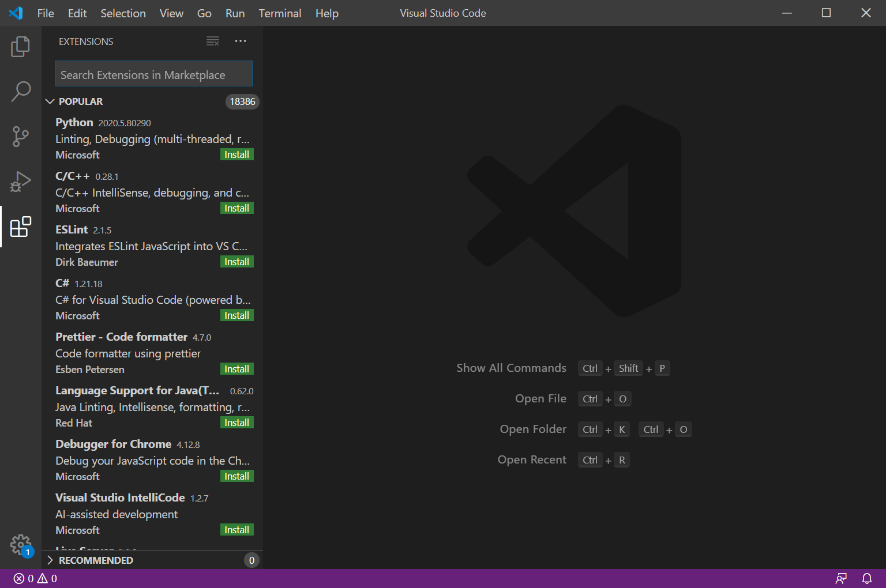Open the Run menu
The height and width of the screenshot is (588, 886).
click(235, 13)
